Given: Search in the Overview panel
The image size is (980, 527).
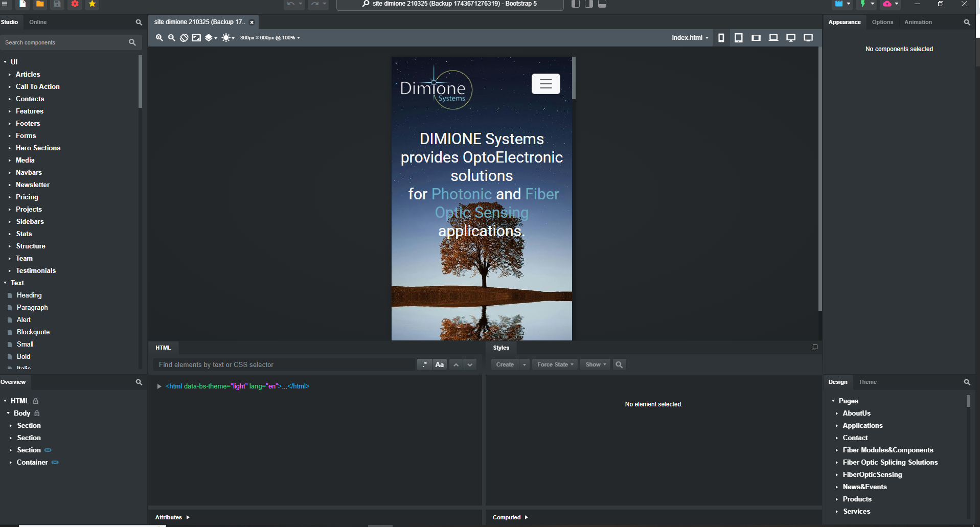Looking at the screenshot, I should [139, 382].
